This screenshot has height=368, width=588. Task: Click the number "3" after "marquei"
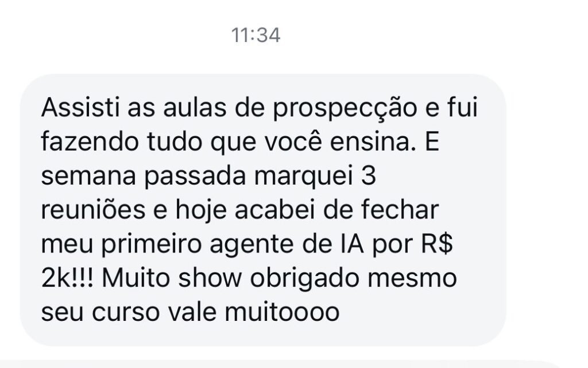point(368,176)
